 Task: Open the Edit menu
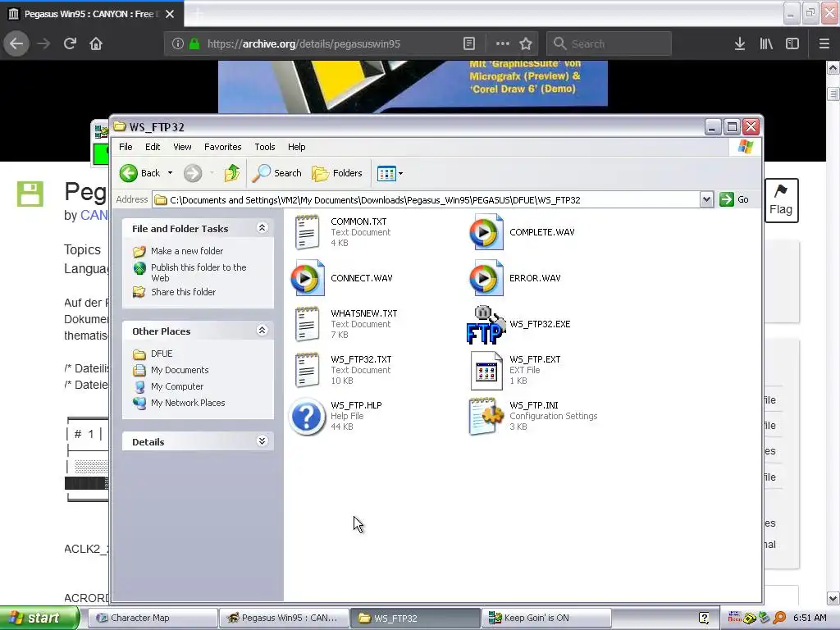pyautogui.click(x=153, y=147)
